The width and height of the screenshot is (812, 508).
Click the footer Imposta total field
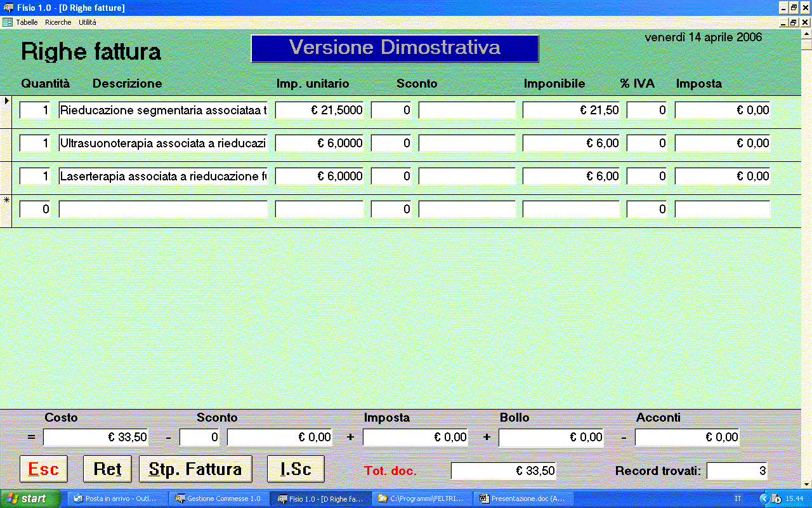point(416,438)
